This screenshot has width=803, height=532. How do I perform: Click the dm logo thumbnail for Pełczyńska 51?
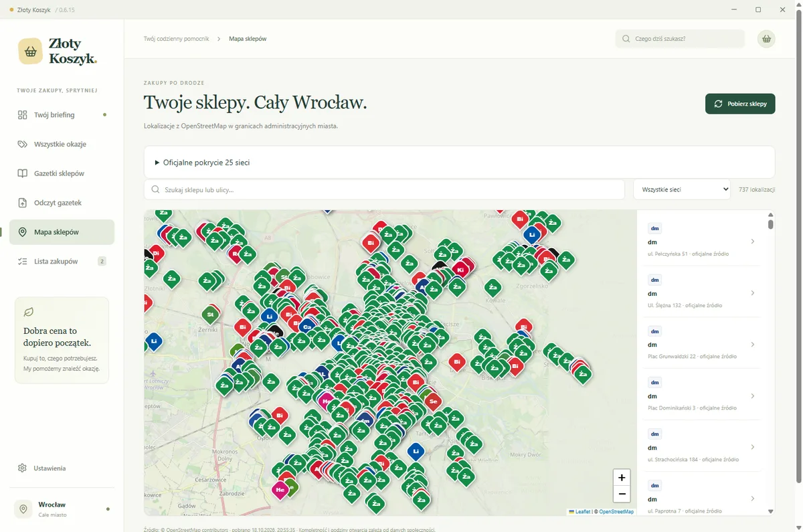coord(655,228)
